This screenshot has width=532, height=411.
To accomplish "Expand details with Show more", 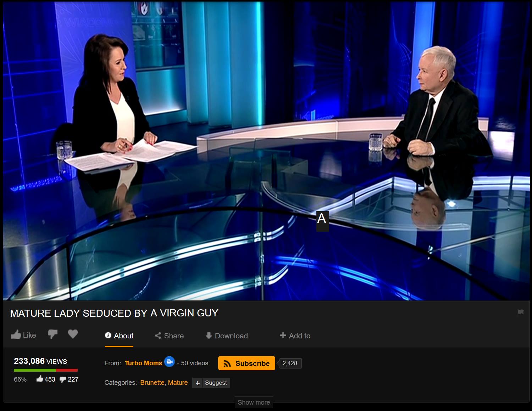I will (x=254, y=402).
